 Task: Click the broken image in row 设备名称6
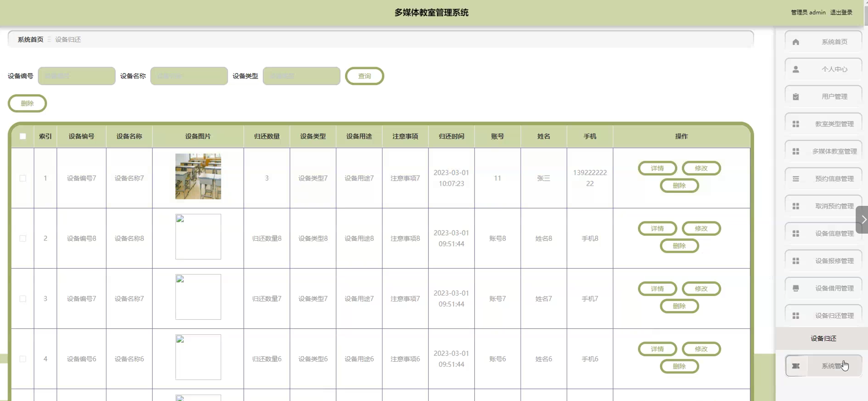[198, 357]
